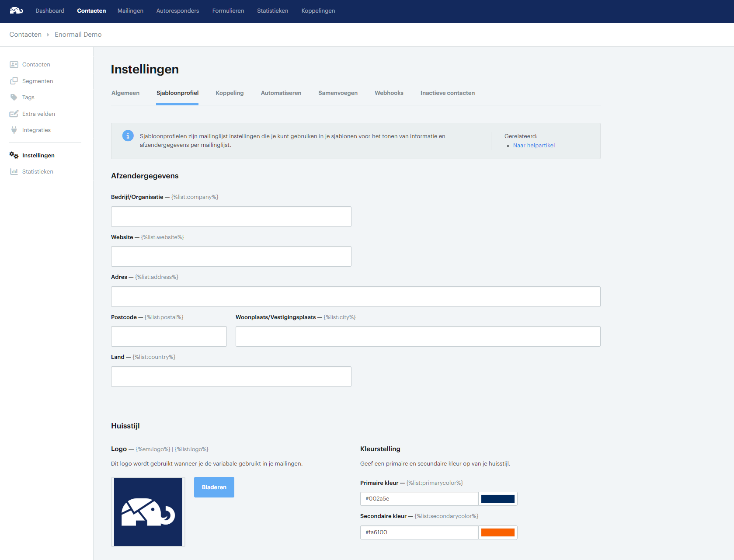This screenshot has width=734, height=560.
Task: Click the Postcode input field
Action: (169, 336)
